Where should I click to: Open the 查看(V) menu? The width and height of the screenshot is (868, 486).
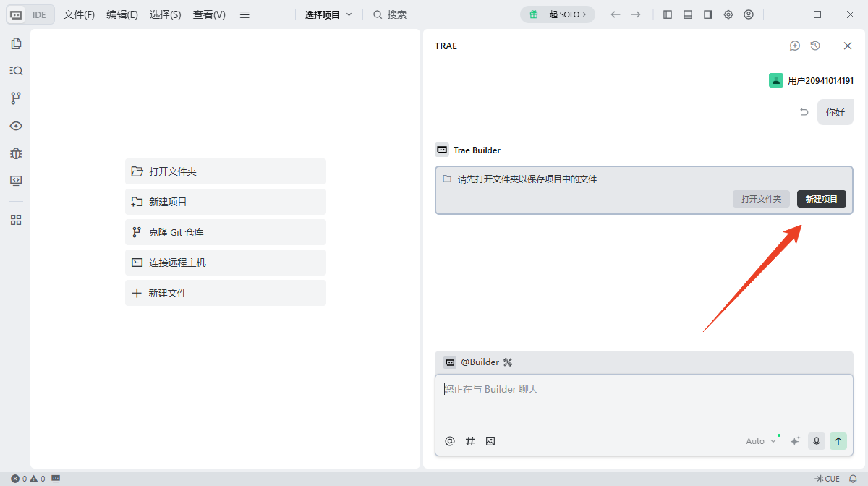point(208,14)
